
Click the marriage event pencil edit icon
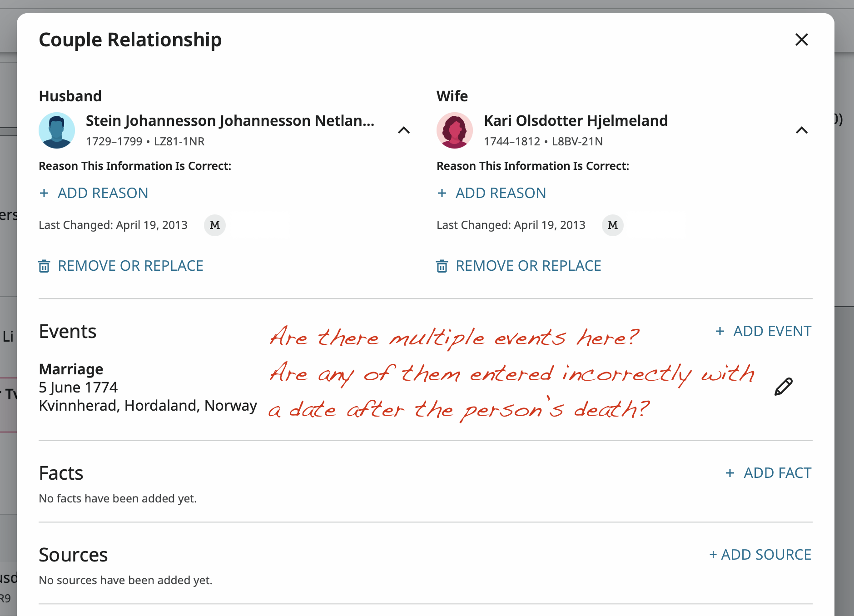click(x=784, y=387)
